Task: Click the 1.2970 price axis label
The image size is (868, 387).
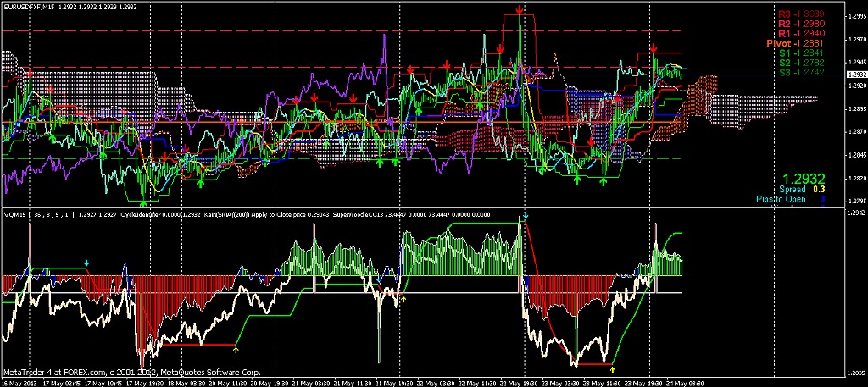Action: (857, 40)
